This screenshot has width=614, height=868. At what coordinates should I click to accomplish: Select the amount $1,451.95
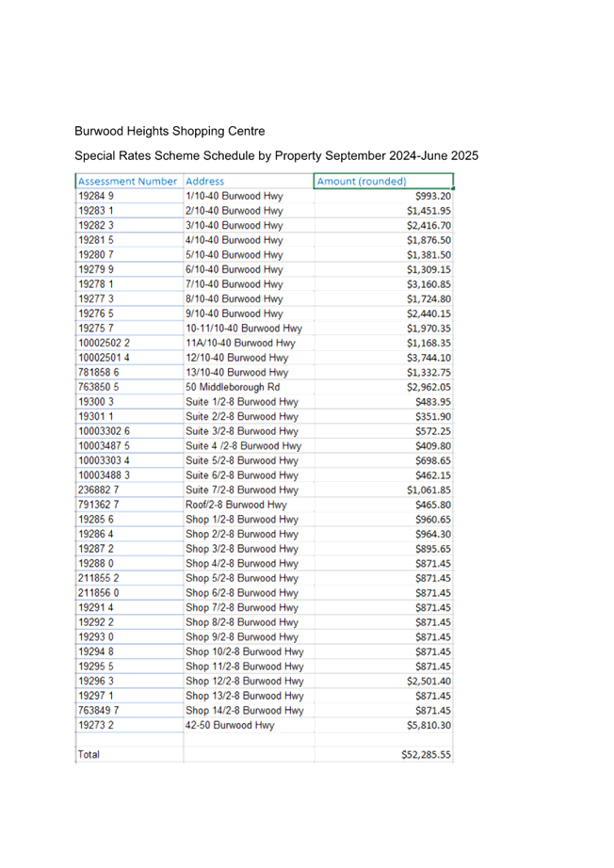[x=428, y=211]
